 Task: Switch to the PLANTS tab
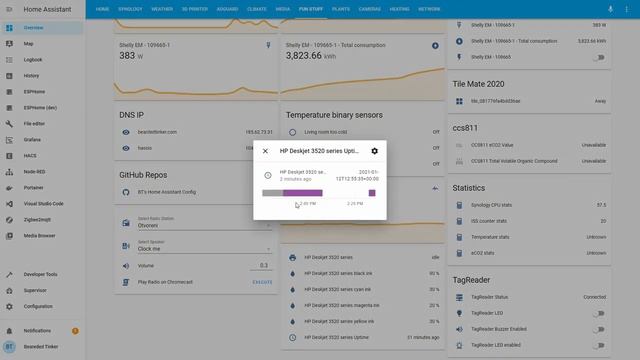pyautogui.click(x=341, y=9)
